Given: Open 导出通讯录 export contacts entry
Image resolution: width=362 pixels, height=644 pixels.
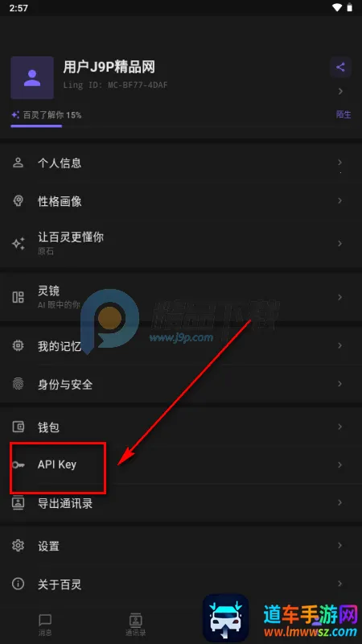Looking at the screenshot, I should click(181, 502).
